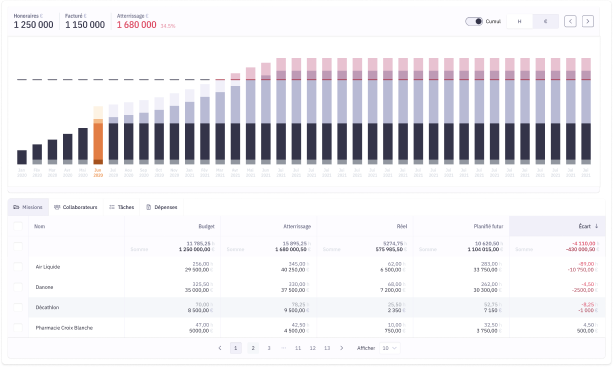Viewport: 614px width, 367px height.
Task: Tick the Danone row checkbox
Action: pos(18,287)
